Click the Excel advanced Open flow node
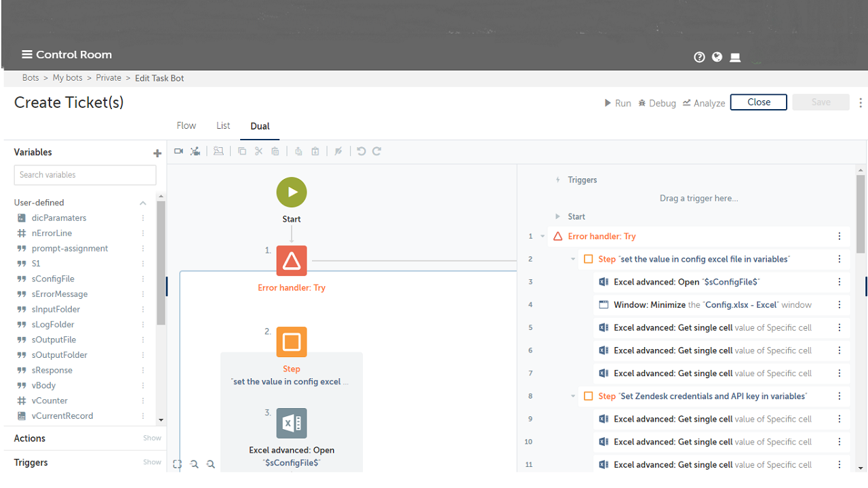Screen dimensions: 868x488 [292, 424]
